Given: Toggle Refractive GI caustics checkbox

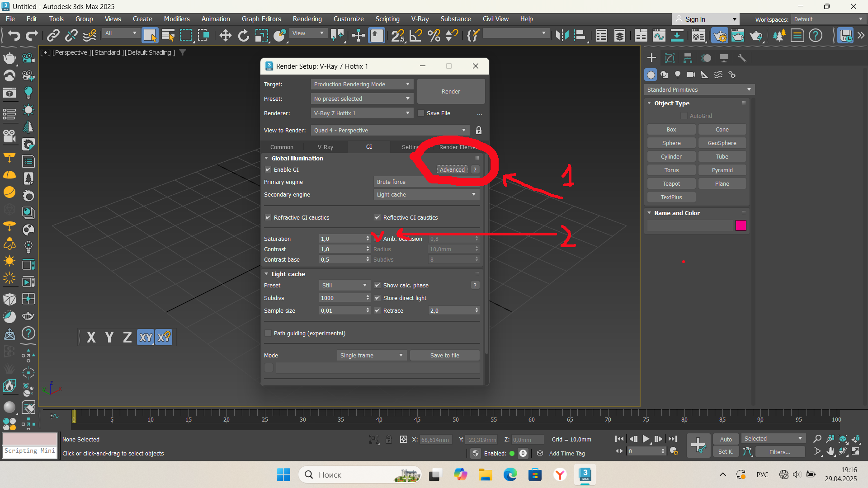Looking at the screenshot, I should pos(268,218).
